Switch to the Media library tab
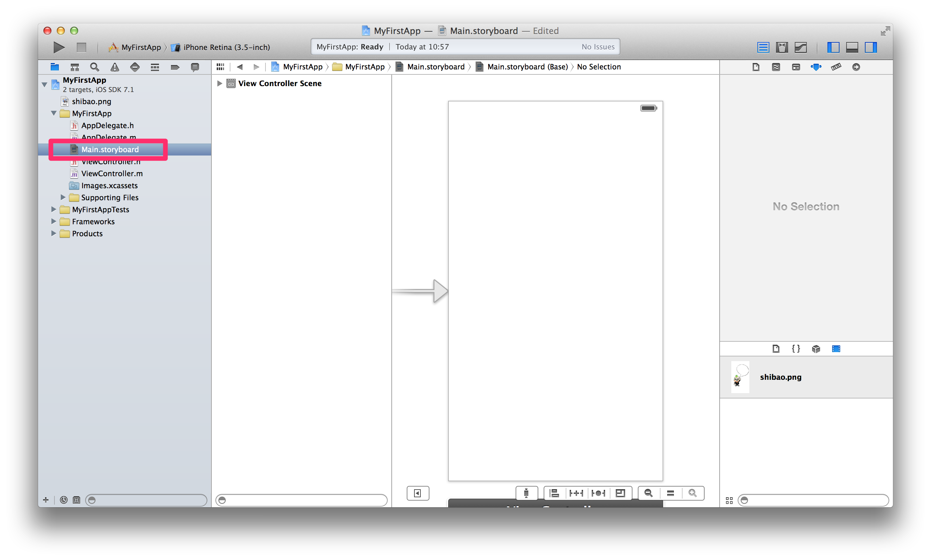 [x=836, y=349]
